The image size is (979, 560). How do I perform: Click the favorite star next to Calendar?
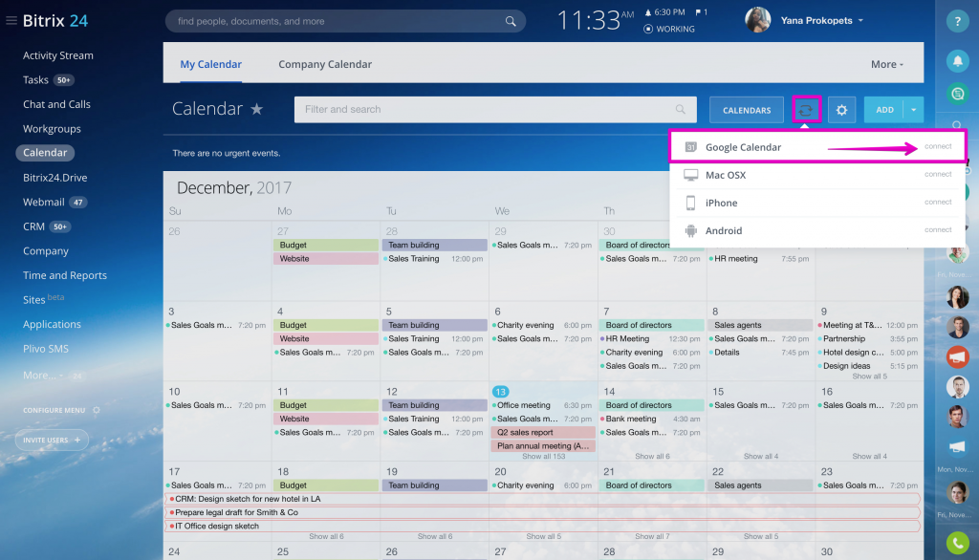(256, 109)
